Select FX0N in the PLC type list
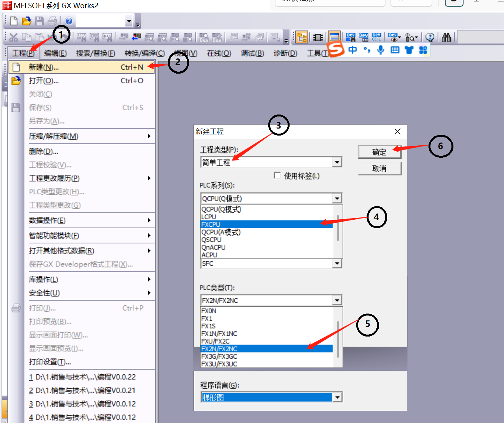The height and width of the screenshot is (423, 504). click(267, 311)
